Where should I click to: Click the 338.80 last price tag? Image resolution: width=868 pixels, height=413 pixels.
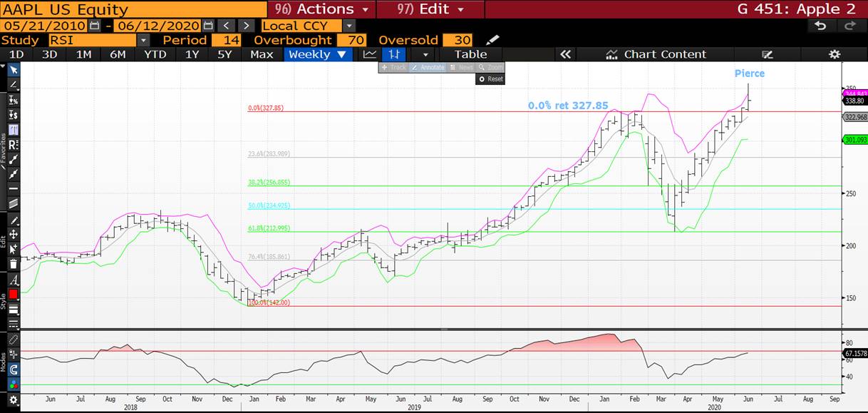pyautogui.click(x=854, y=101)
